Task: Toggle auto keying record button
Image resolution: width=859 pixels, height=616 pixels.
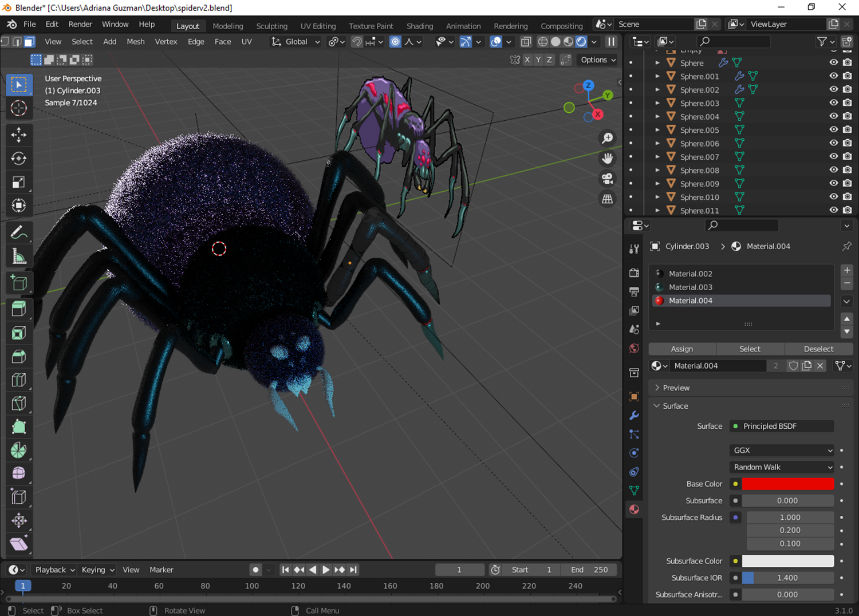Action: [x=256, y=570]
